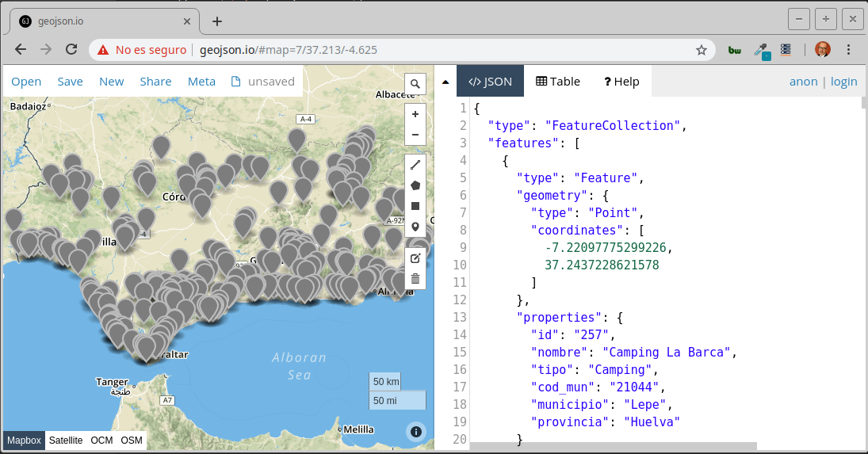Switch to the Table tab

[558, 82]
